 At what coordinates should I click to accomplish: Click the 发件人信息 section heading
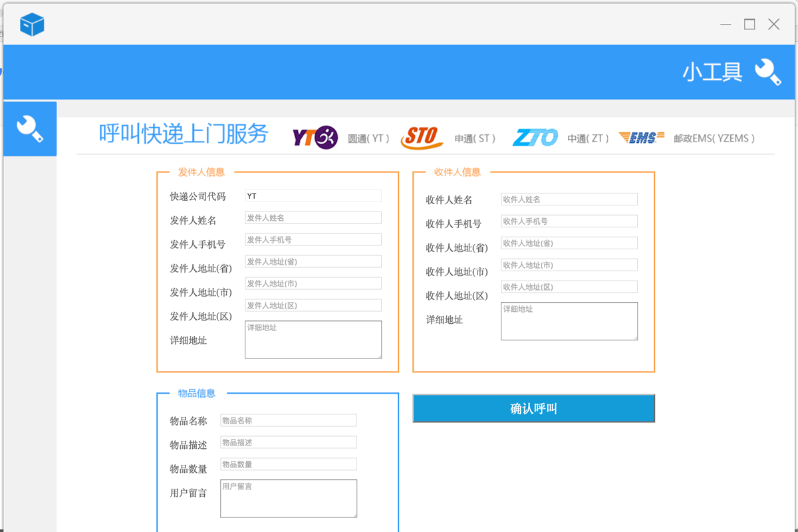(x=201, y=172)
